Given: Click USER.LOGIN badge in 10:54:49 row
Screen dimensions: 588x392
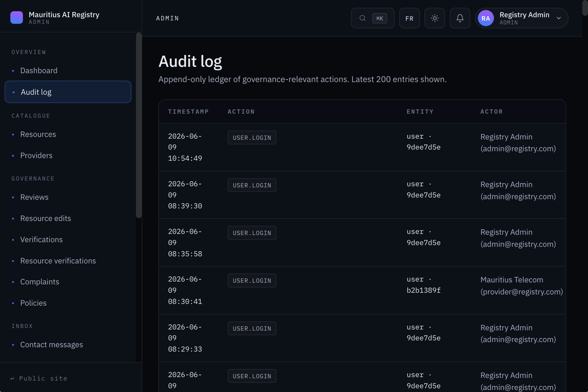Looking at the screenshot, I should point(252,137).
